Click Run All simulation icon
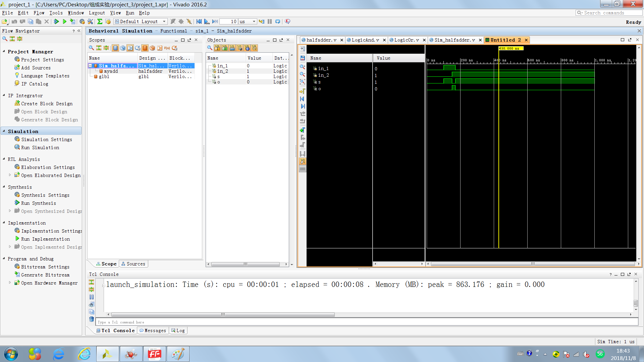 (x=207, y=21)
